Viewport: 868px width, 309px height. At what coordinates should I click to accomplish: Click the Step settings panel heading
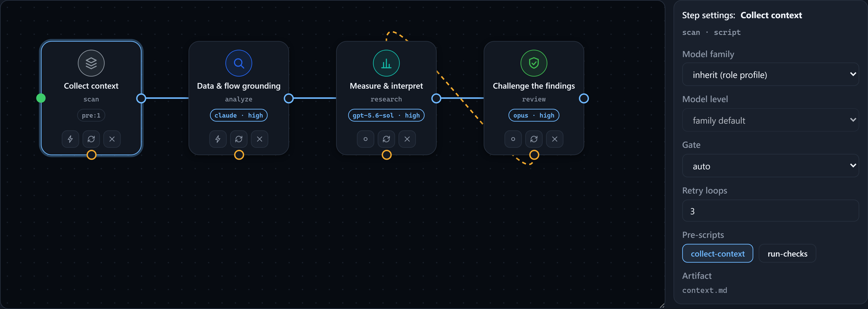point(742,15)
